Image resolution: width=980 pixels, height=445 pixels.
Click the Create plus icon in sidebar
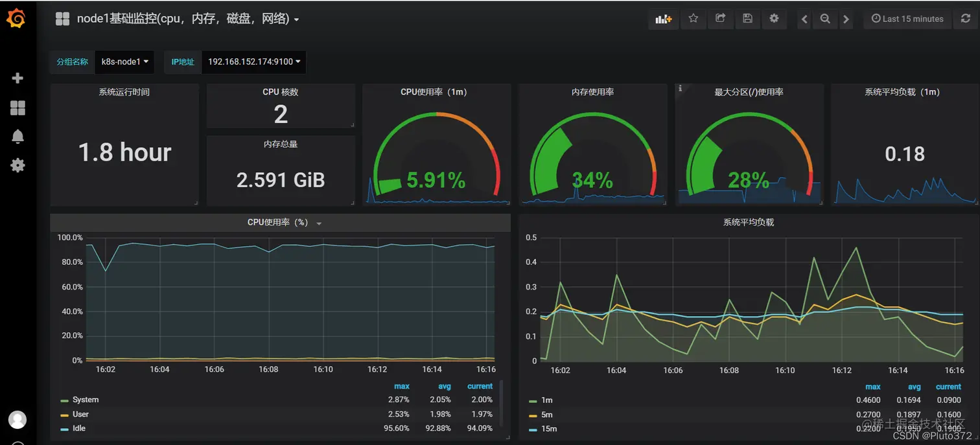17,78
